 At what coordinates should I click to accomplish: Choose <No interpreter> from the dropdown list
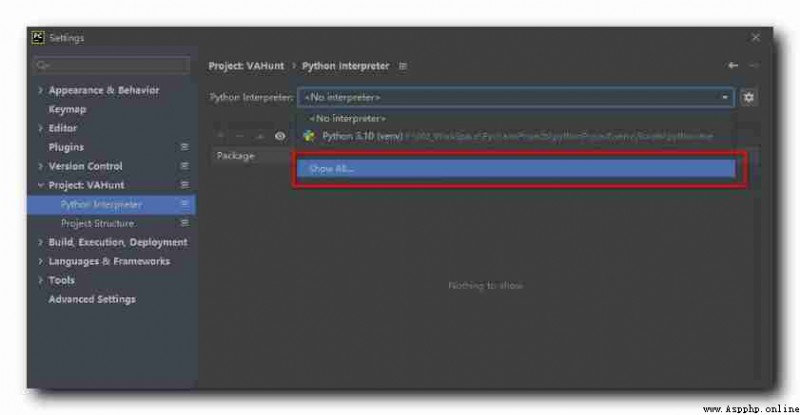click(515, 118)
